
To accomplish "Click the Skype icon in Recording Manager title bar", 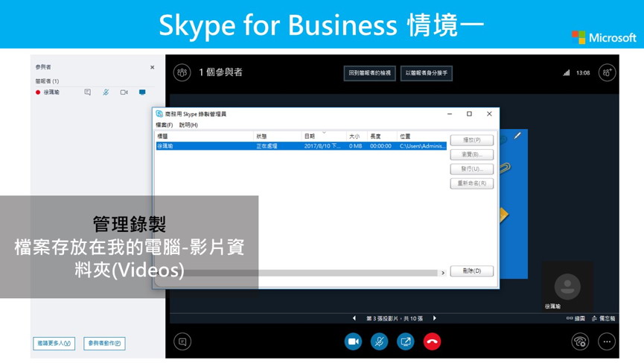I will (159, 114).
